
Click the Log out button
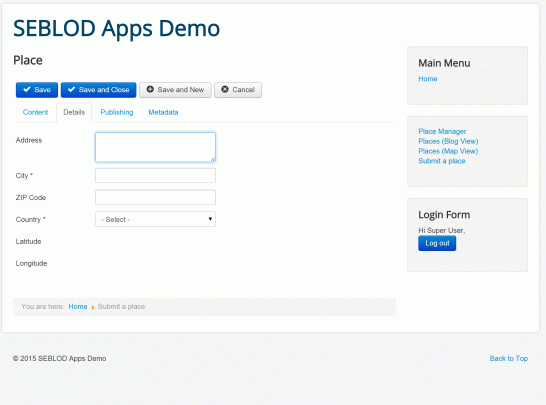(437, 243)
